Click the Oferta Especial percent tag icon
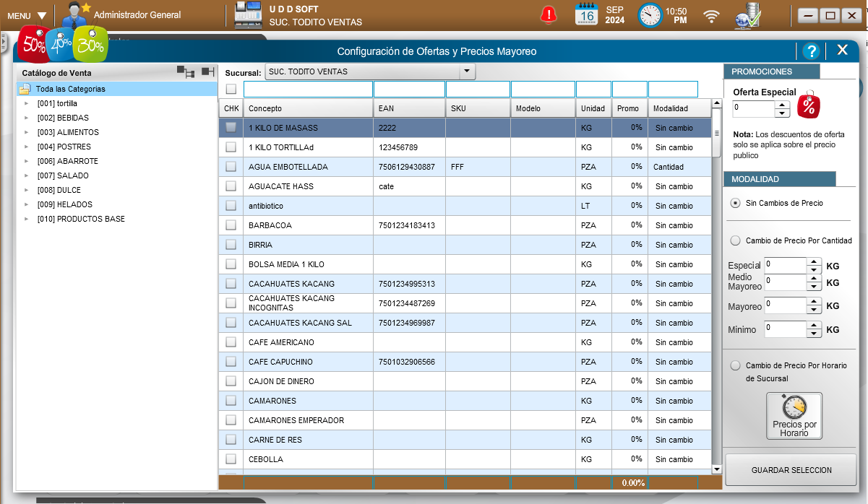This screenshot has height=504, width=868. pos(809,105)
